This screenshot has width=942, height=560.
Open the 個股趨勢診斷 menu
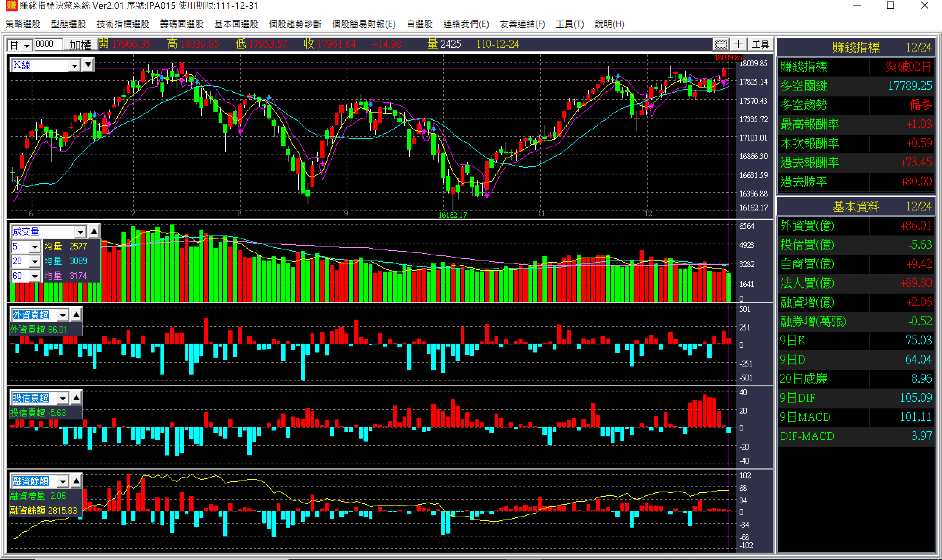295,24
